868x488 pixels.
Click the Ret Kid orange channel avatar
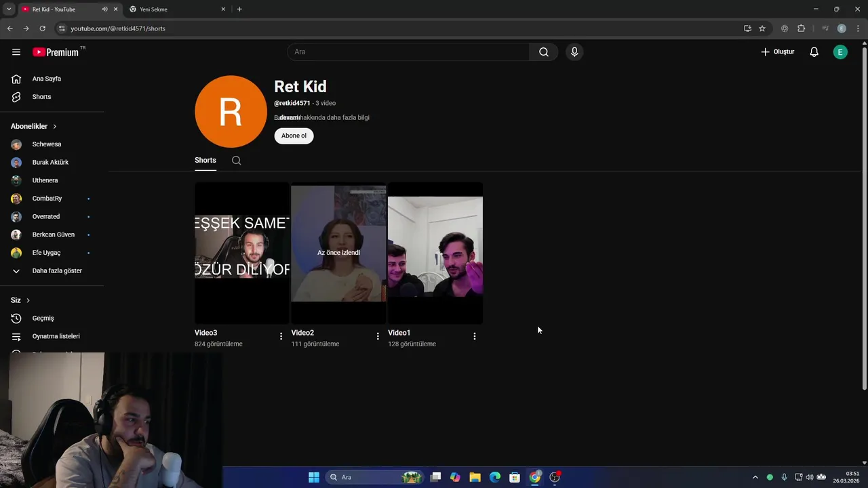coord(231,112)
